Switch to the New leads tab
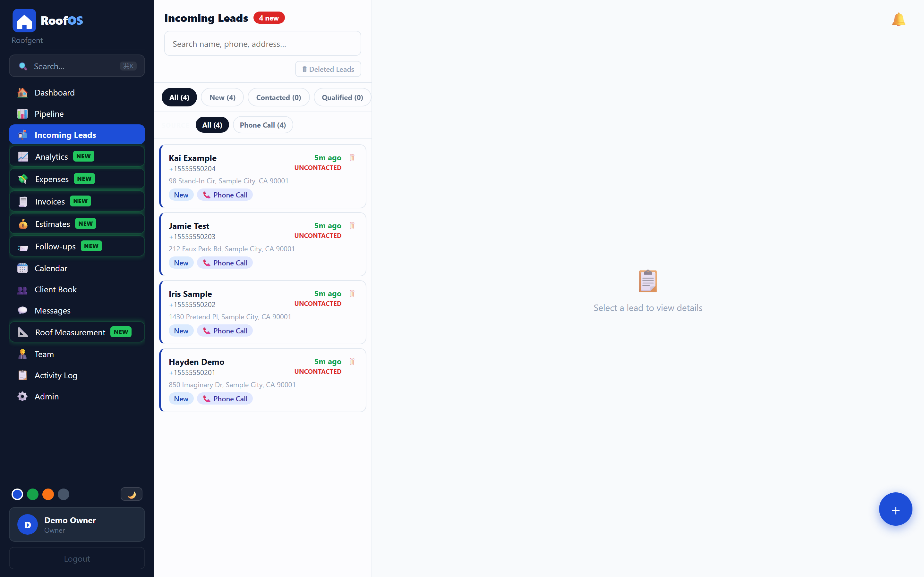Image resolution: width=924 pixels, height=577 pixels. (x=222, y=97)
